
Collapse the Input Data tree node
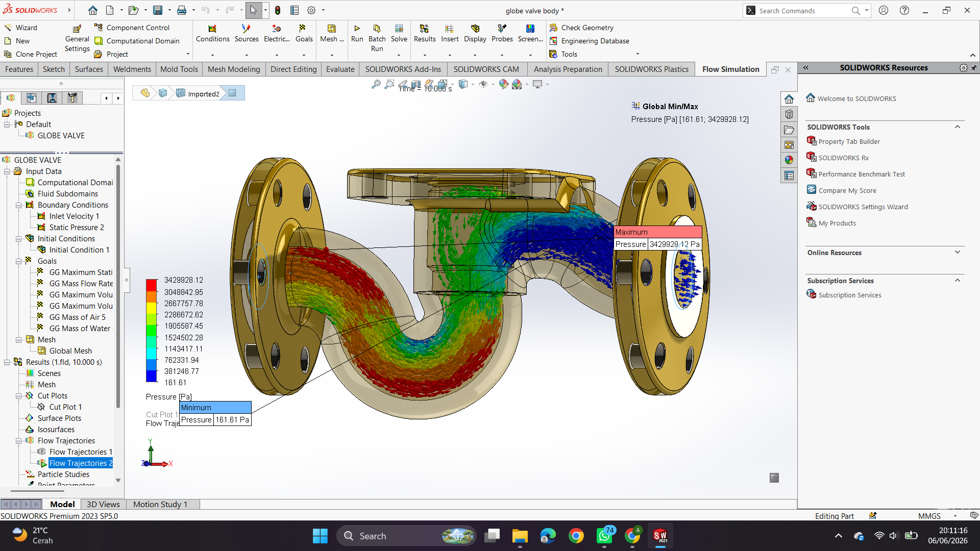(7, 171)
